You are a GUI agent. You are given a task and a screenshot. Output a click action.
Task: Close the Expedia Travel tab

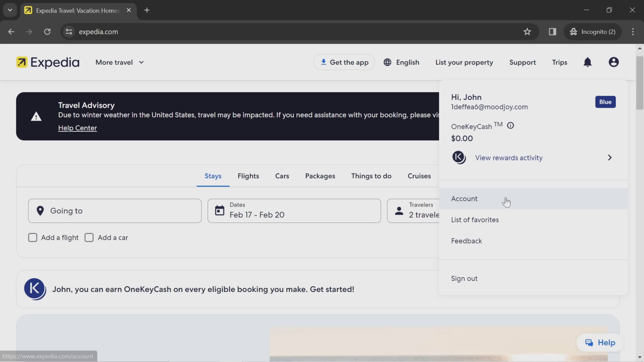[x=129, y=10]
